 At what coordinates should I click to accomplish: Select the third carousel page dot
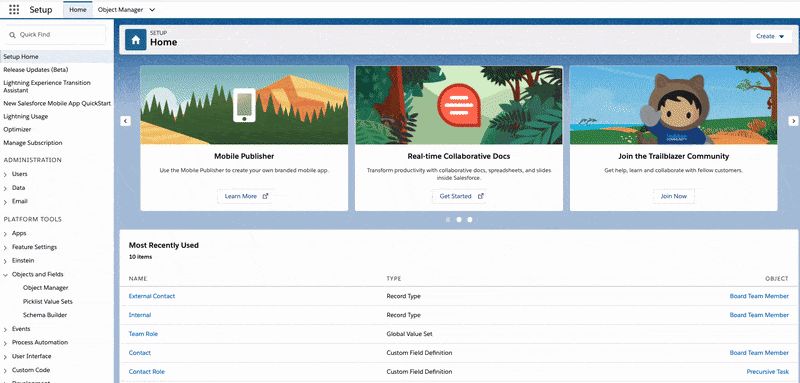469,220
